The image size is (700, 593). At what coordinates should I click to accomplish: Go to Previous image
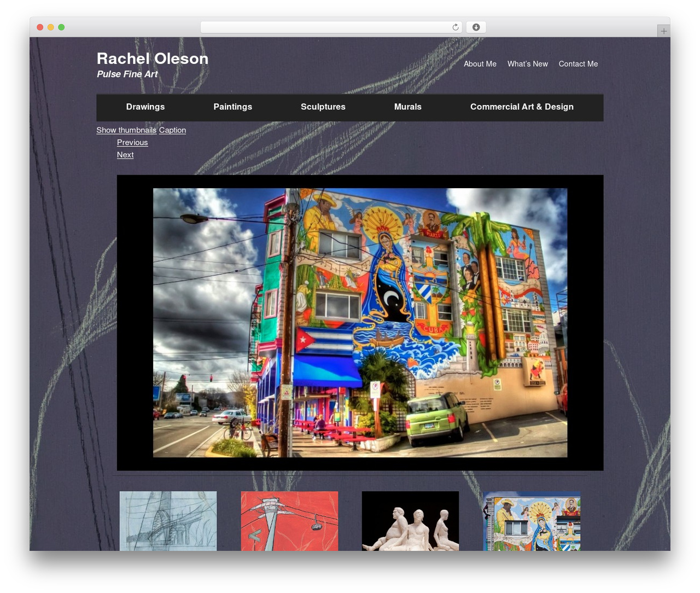(132, 142)
